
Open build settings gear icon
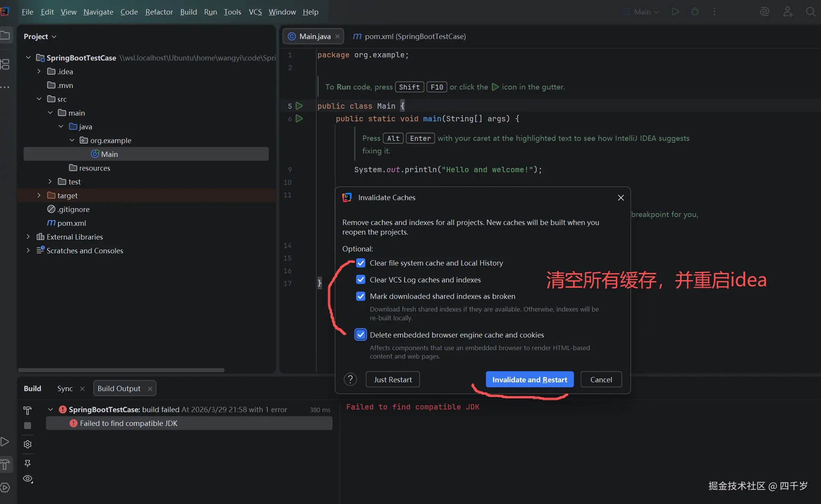(x=28, y=444)
